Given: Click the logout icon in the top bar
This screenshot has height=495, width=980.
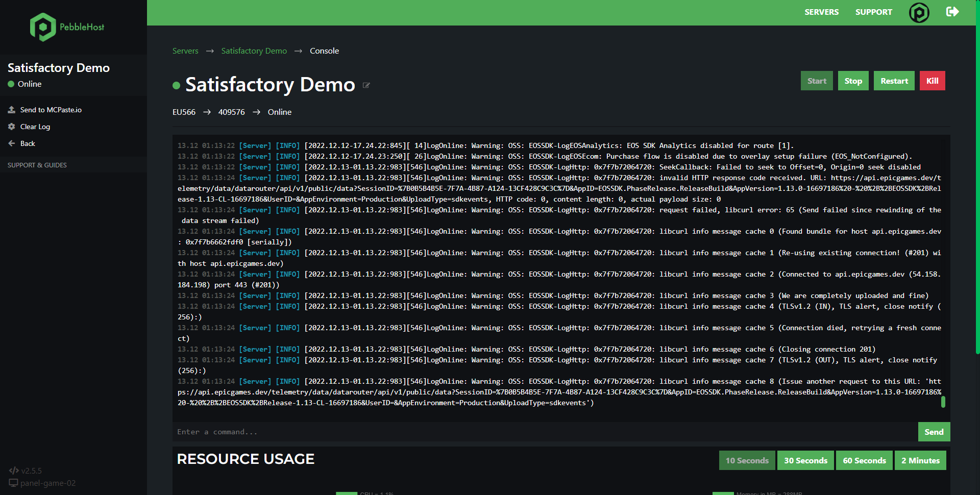Looking at the screenshot, I should (952, 12).
